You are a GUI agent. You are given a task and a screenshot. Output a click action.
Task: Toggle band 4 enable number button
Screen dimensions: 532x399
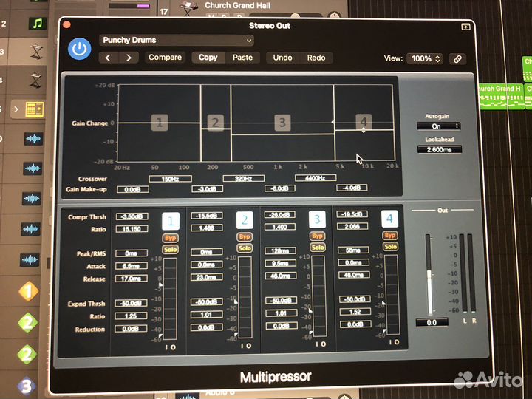[389, 219]
